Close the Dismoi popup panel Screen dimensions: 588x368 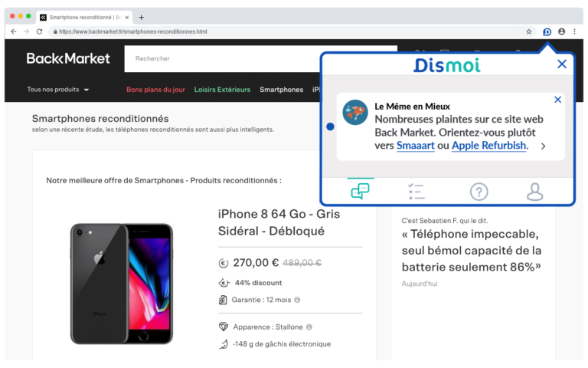tap(562, 64)
